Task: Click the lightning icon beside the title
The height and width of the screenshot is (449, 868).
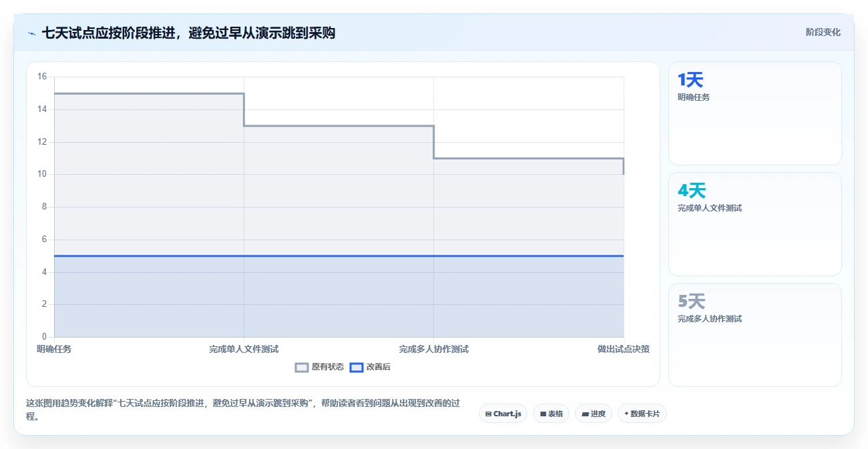Action: [x=31, y=33]
